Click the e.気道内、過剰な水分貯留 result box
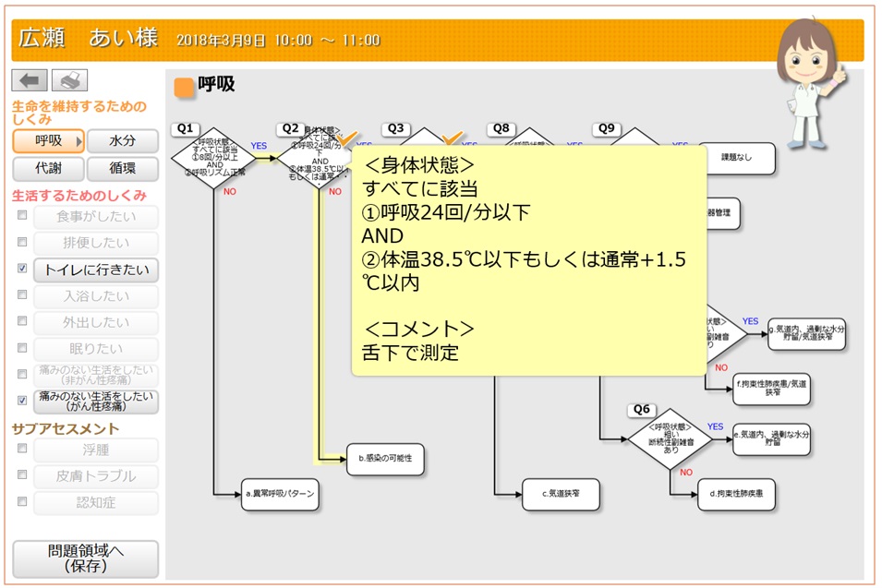The image size is (882, 588). [x=772, y=439]
